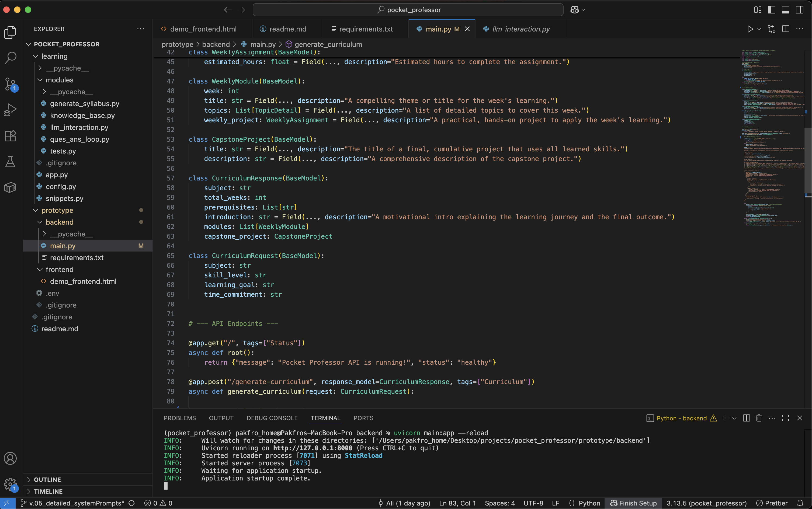812x509 pixels.
Task: Click the errors and warnings count
Action: tap(158, 503)
